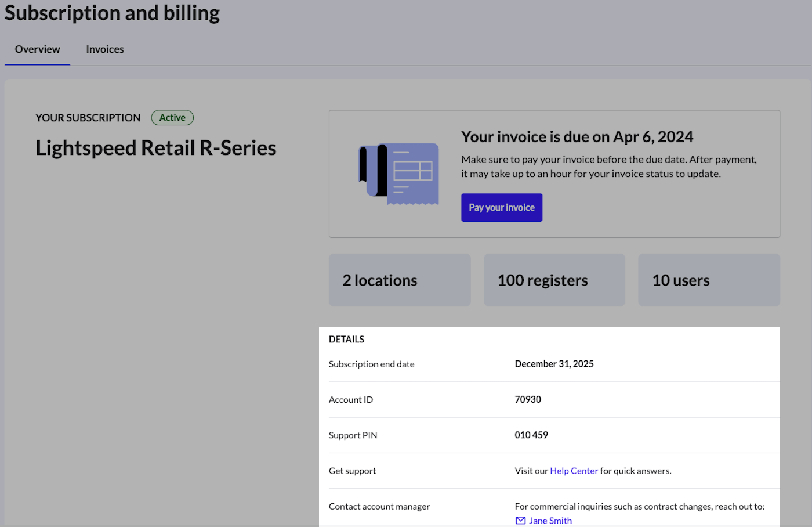Select the Active status badge
This screenshot has width=812, height=527.
[172, 118]
